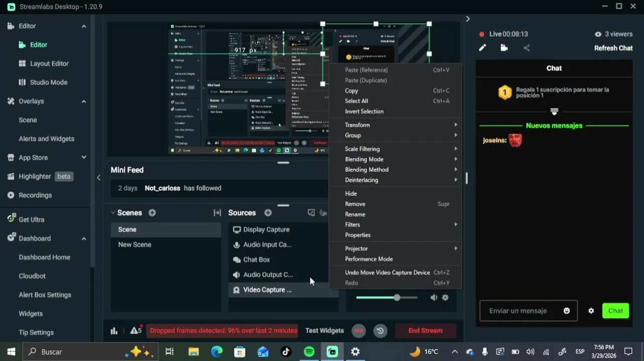
Task: Expand the Deinterlacing submenu
Action: (396, 180)
